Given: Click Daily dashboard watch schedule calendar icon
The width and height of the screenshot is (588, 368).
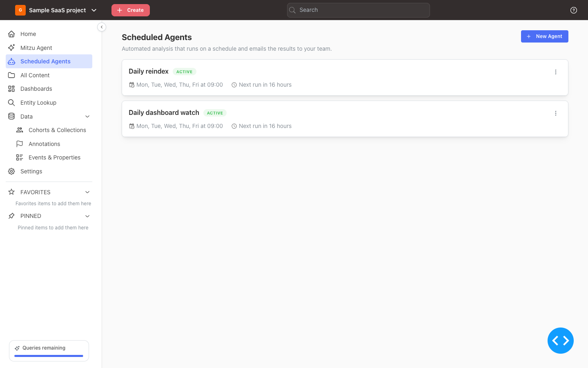Looking at the screenshot, I should pos(131,126).
